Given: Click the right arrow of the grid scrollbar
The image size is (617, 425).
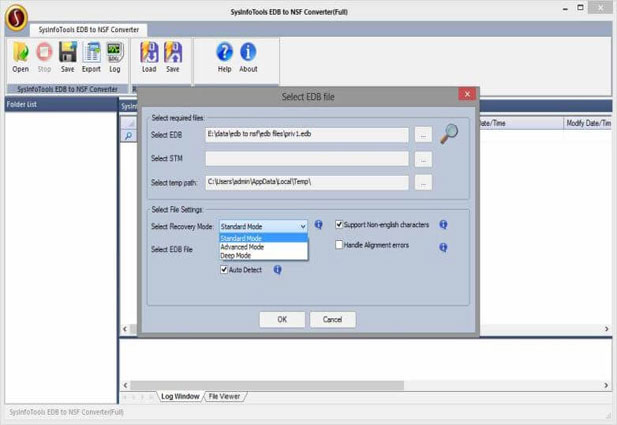Looking at the screenshot, I should pos(606,329).
